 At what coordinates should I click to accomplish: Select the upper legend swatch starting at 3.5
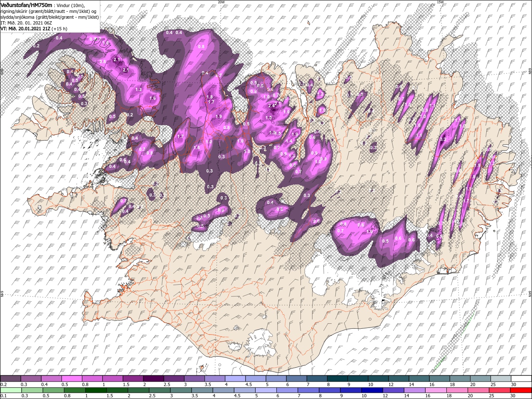(214, 379)
